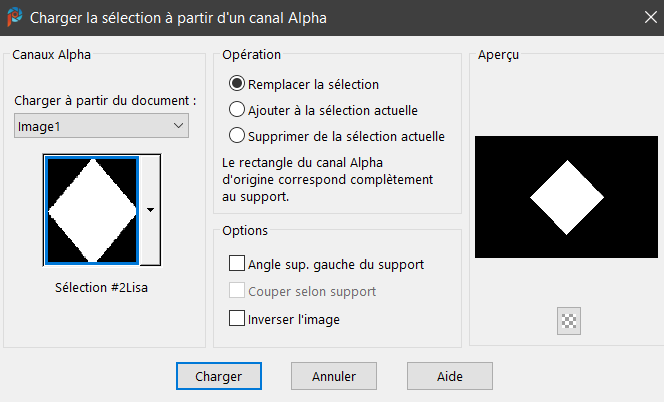Enable Angle sup. gauche du support
The image size is (664, 402).
coord(237,265)
